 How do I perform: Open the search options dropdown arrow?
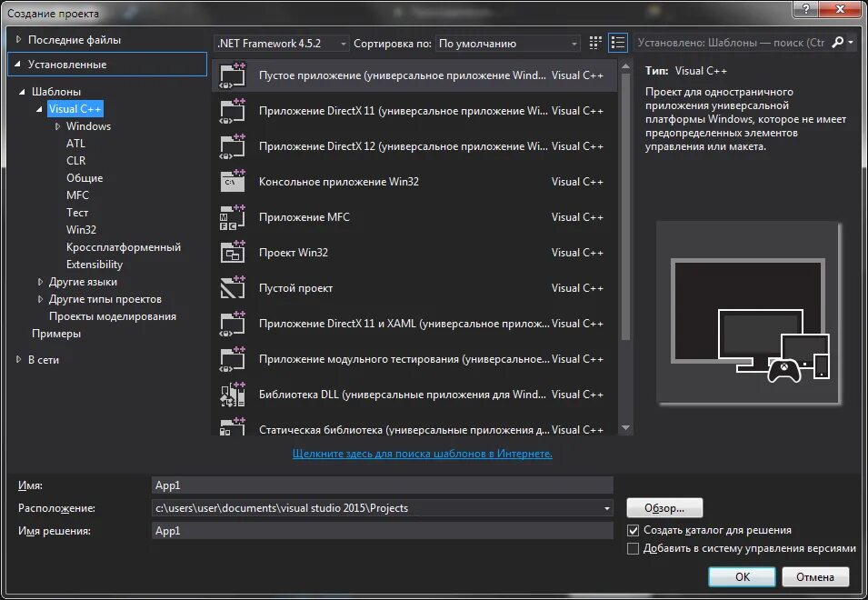click(851, 42)
